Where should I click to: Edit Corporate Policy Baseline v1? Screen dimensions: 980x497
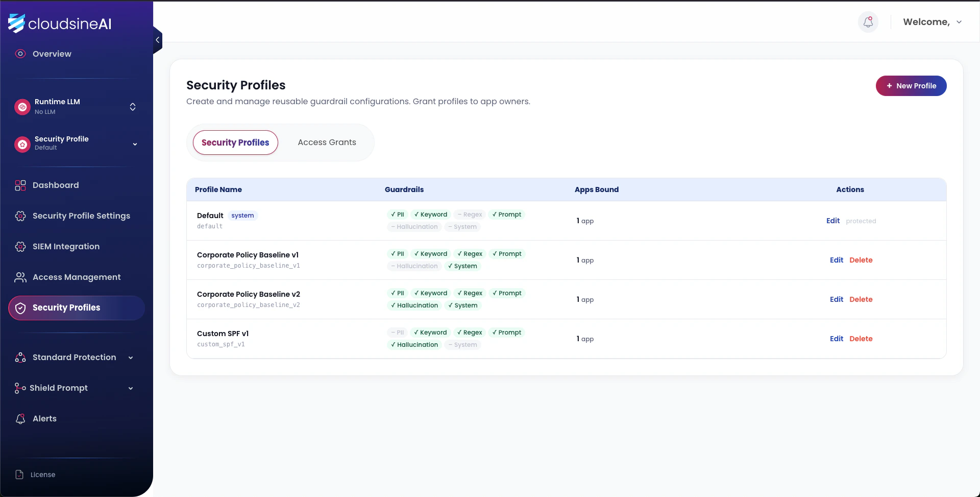click(x=837, y=260)
